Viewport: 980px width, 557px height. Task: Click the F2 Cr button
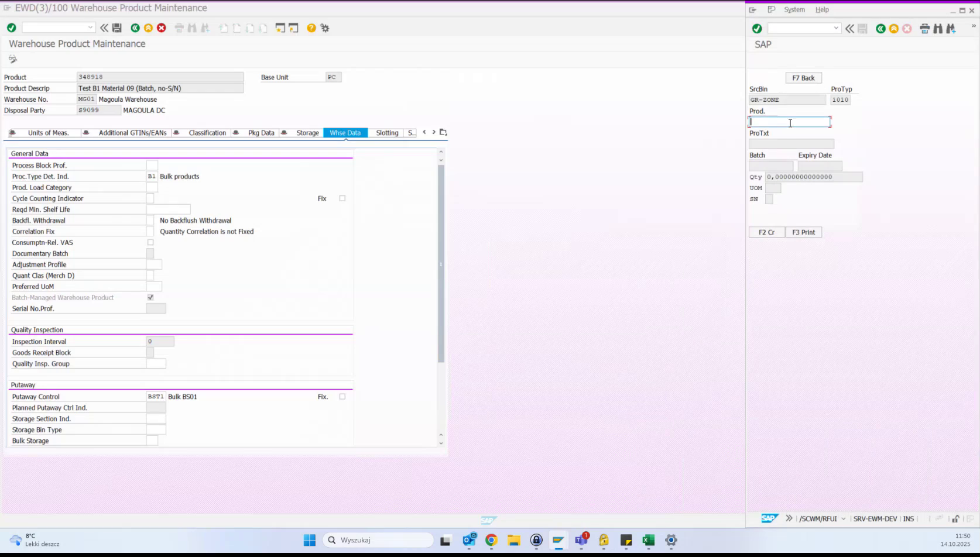(x=766, y=232)
